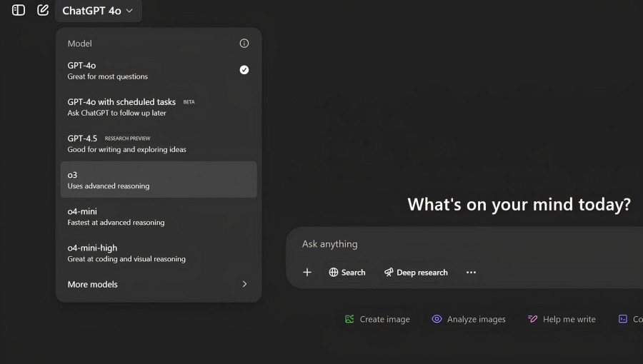The width and height of the screenshot is (643, 364).
Task: Click 'Fastest at advanced reasoning' text
Action: click(116, 223)
